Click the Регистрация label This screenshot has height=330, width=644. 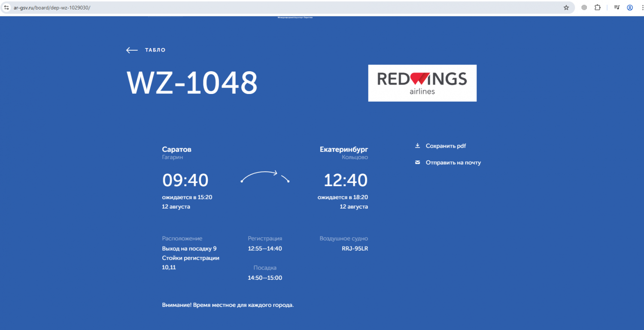pos(265,239)
